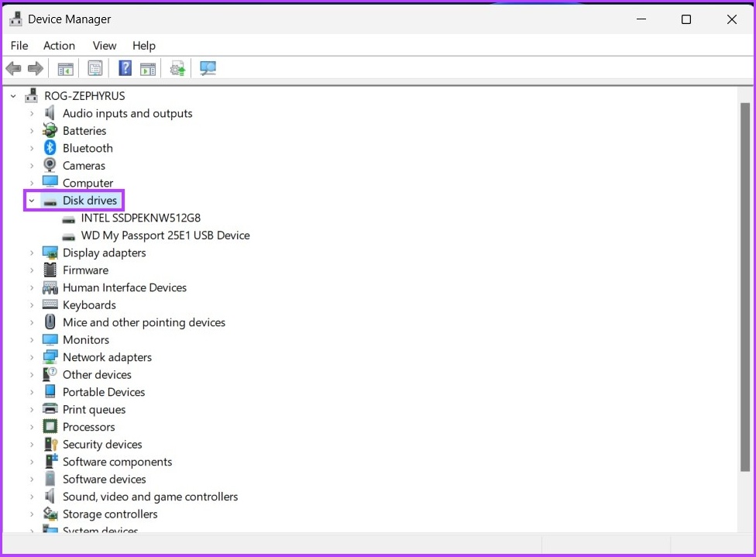Select WD My Passport 25E1 USB Device

point(165,235)
